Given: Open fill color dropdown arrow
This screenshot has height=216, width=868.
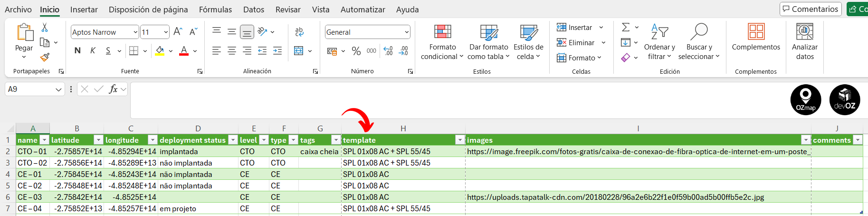Looking at the screenshot, I should point(171,51).
